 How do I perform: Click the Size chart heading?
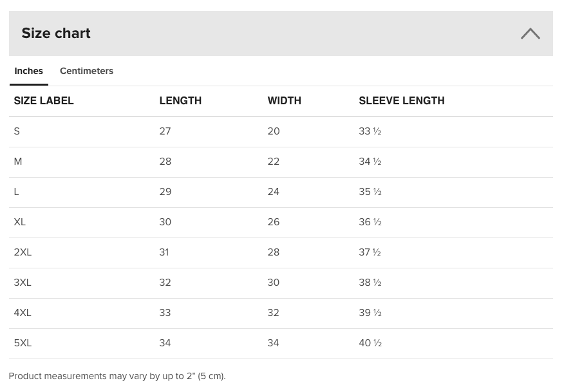[x=56, y=33]
